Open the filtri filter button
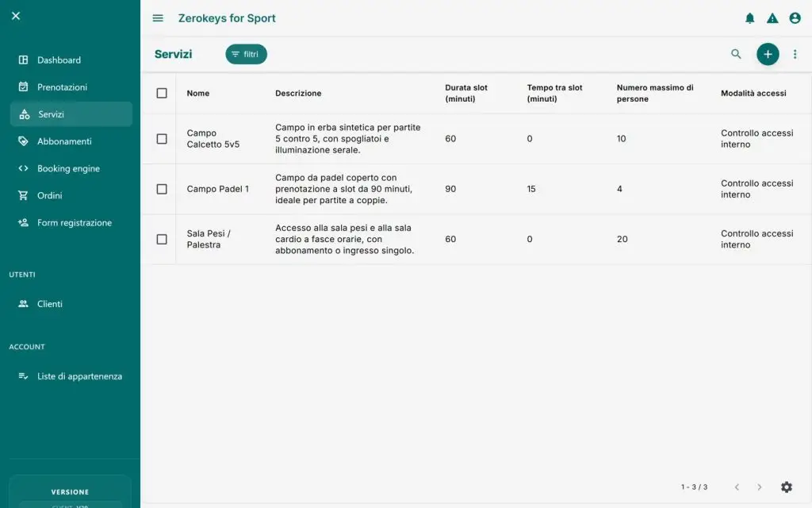Image resolution: width=812 pixels, height=508 pixels. pos(246,54)
